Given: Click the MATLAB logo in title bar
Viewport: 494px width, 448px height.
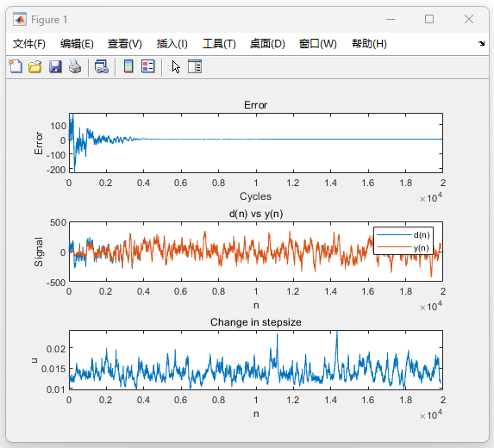Looking at the screenshot, I should tap(20, 20).
